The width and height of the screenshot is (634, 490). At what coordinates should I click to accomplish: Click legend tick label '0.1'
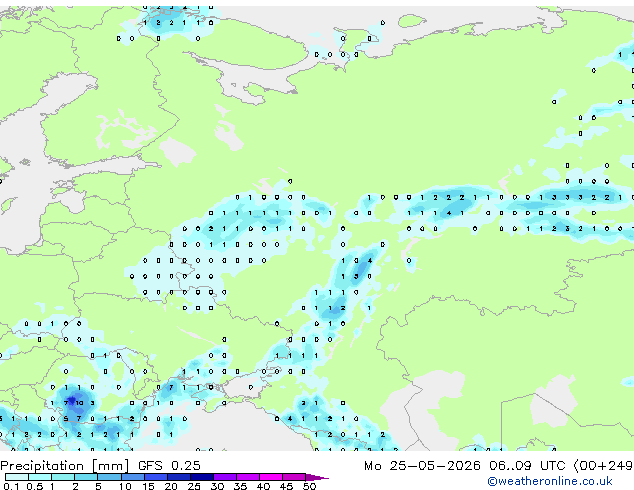click(11, 486)
